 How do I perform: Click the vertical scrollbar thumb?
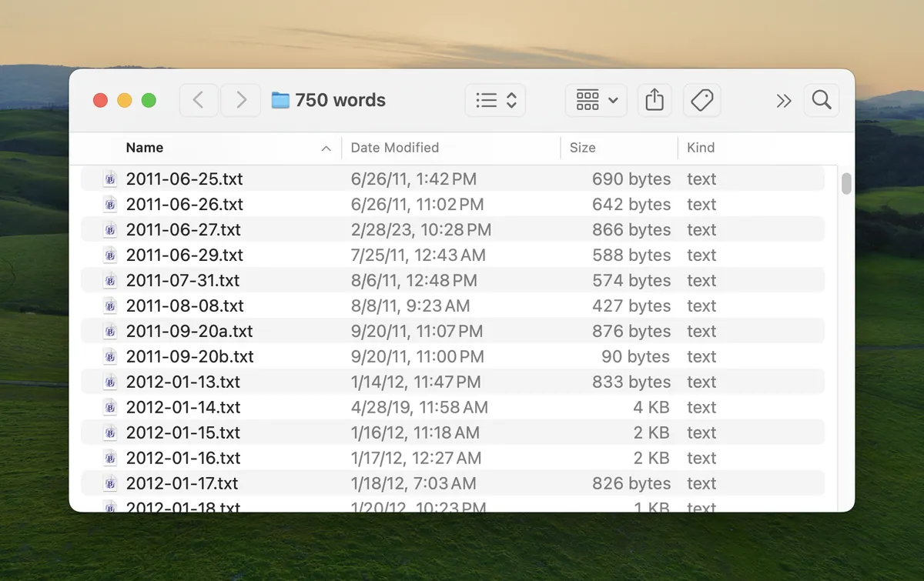coord(846,184)
